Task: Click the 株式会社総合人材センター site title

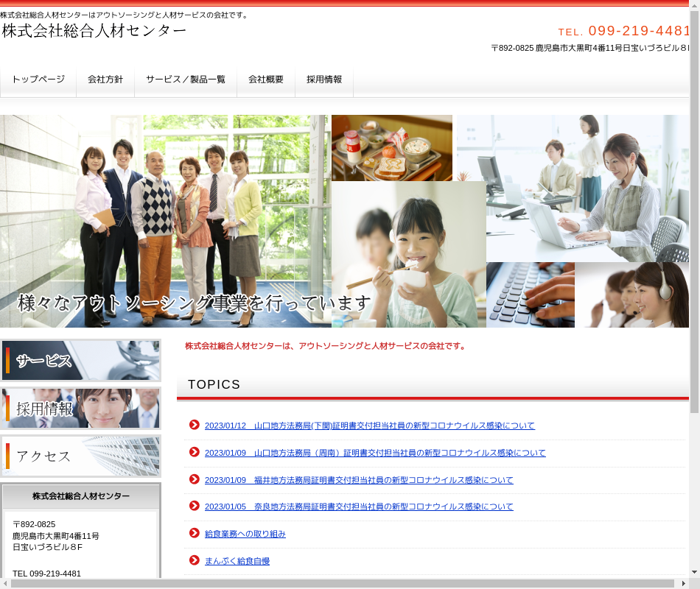Action: pyautogui.click(x=94, y=31)
